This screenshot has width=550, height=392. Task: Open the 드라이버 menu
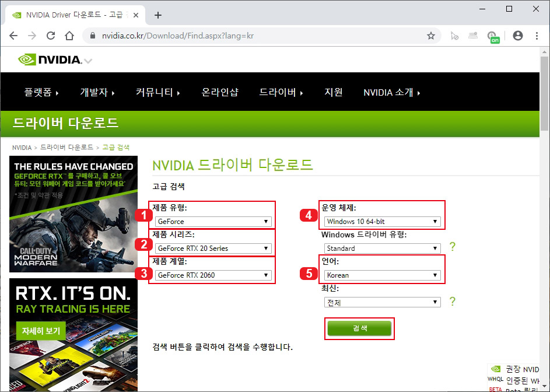(281, 92)
